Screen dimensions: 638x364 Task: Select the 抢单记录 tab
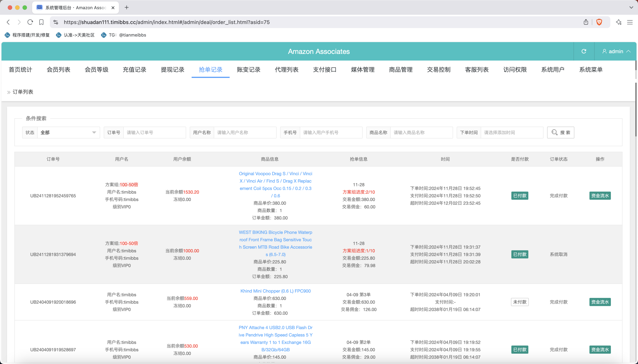[211, 70]
